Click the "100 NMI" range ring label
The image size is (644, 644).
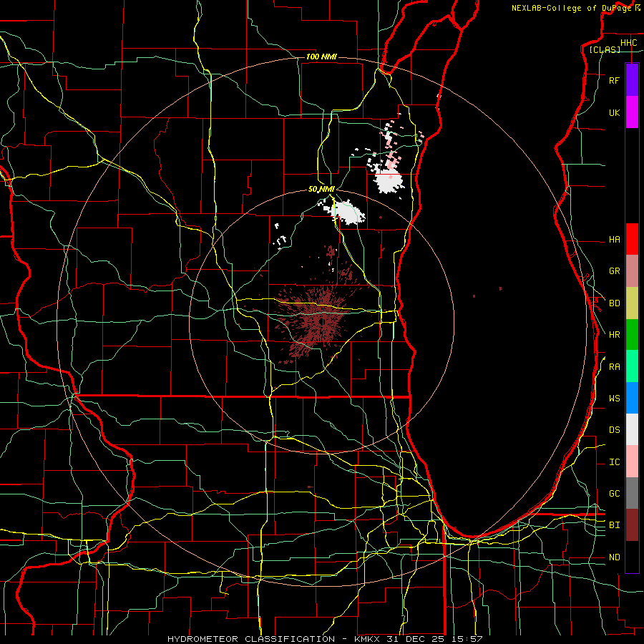321,57
